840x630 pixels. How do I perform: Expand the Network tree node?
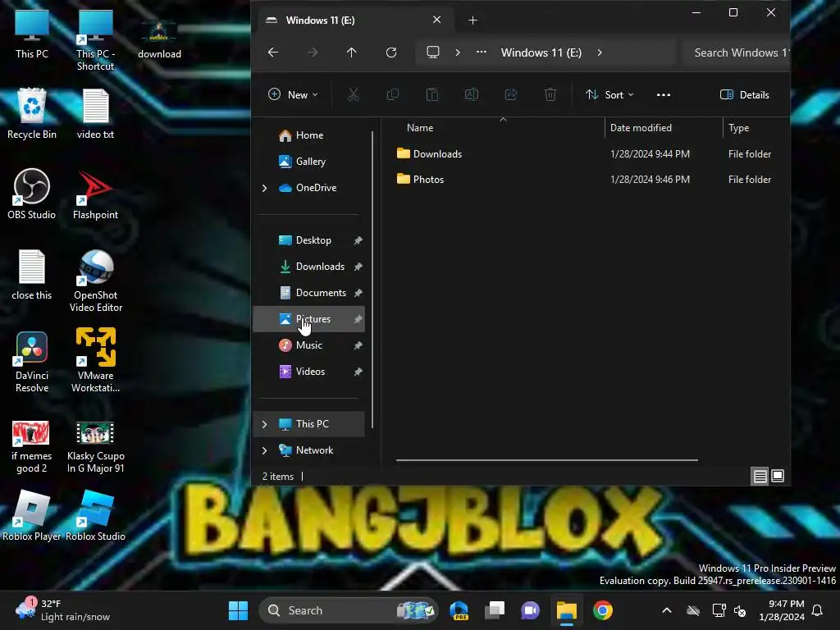click(265, 450)
